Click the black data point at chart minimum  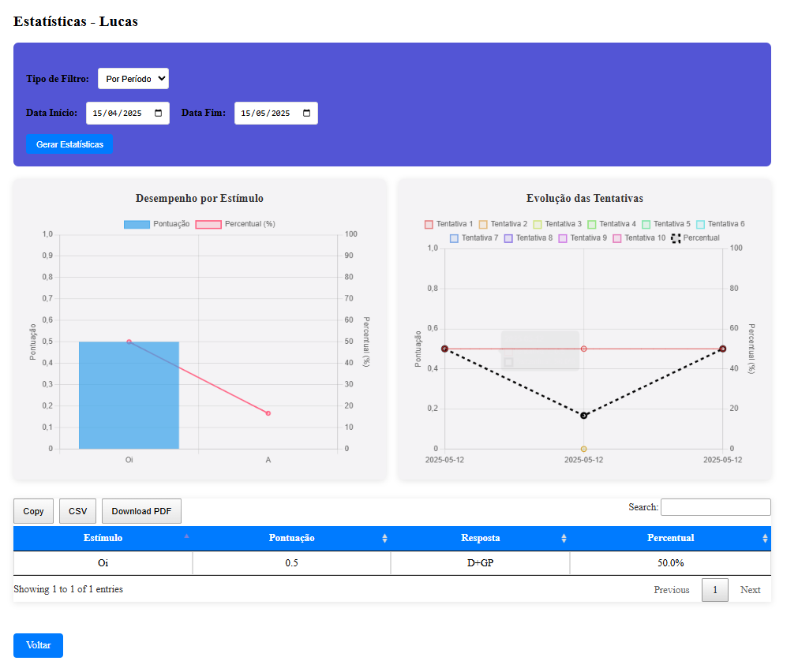584,415
